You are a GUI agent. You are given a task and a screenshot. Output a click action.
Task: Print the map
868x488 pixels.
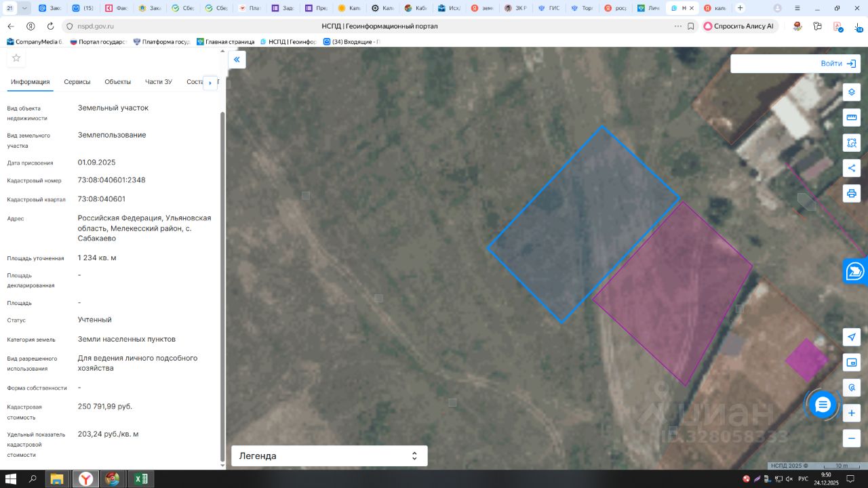click(x=852, y=193)
